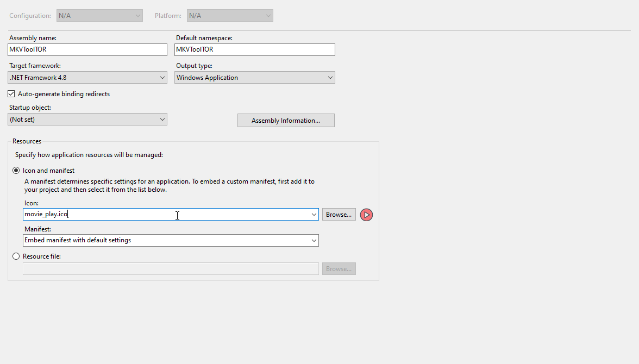
Task: Click the Icon combo box dropdown arrow
Action: tap(314, 215)
